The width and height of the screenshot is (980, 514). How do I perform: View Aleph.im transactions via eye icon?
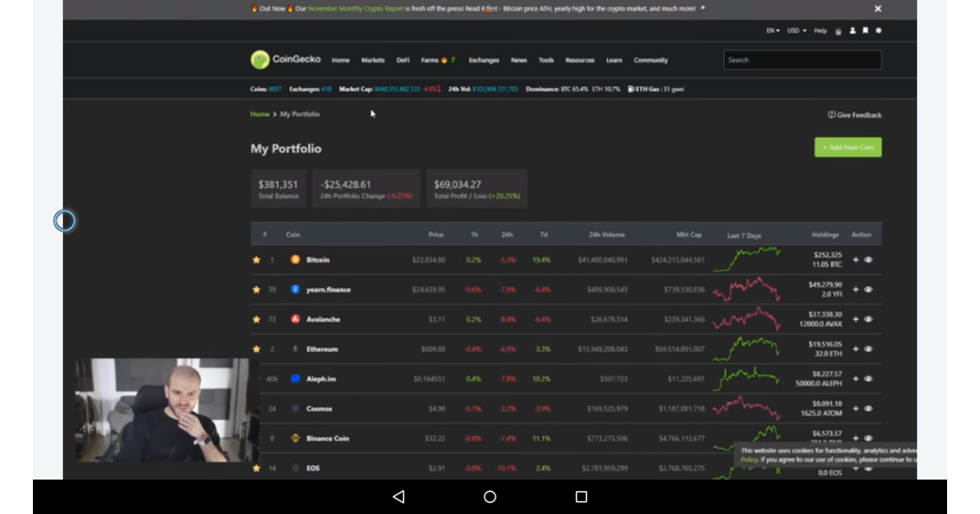point(868,379)
